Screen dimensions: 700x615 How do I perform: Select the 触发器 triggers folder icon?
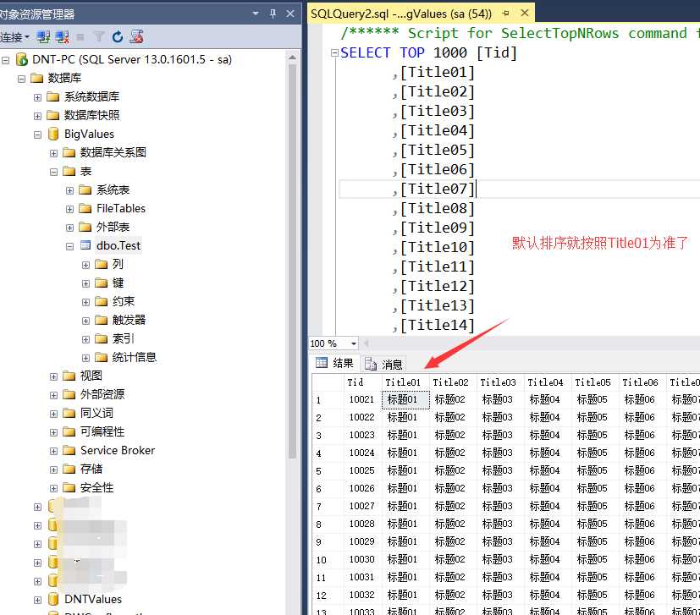click(102, 321)
